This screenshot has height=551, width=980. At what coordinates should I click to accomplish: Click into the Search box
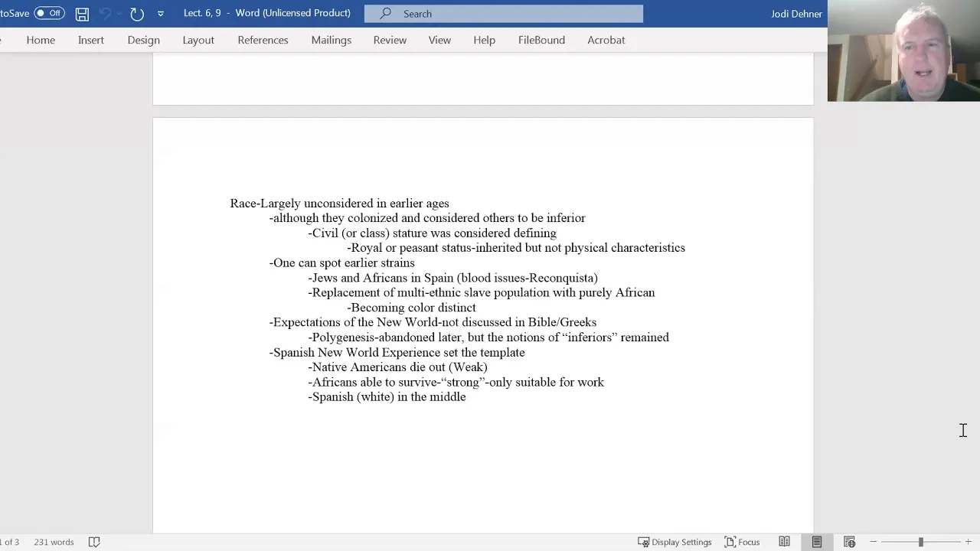point(504,14)
